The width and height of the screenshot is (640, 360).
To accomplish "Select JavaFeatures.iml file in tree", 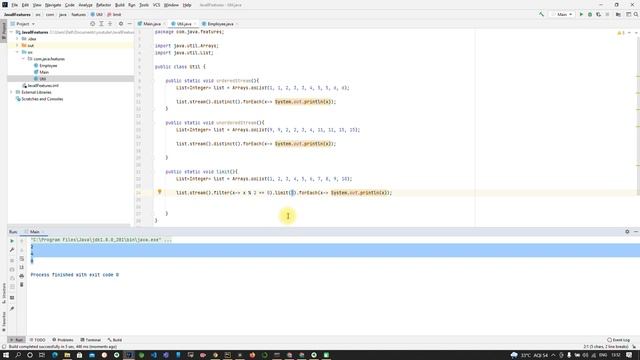I will (x=40, y=85).
